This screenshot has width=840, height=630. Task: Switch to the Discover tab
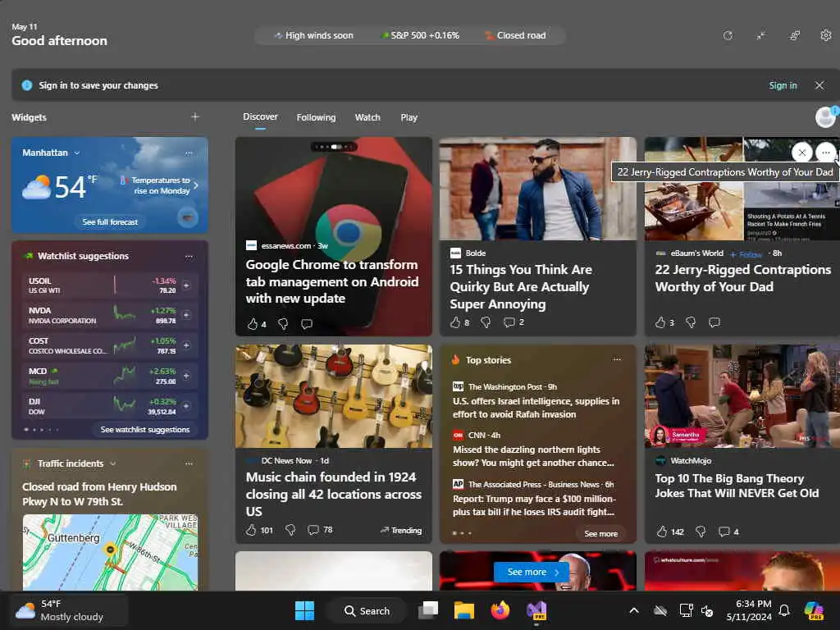click(260, 116)
